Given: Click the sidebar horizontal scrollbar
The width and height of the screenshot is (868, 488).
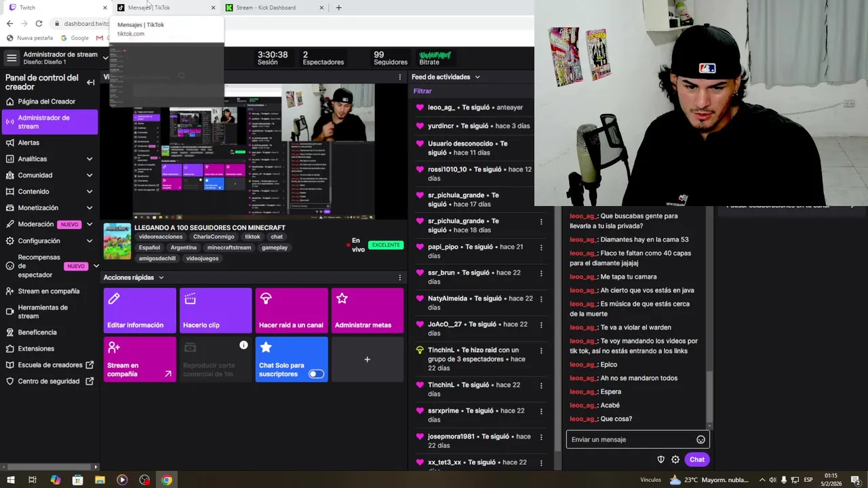Looking at the screenshot, I should [49, 467].
